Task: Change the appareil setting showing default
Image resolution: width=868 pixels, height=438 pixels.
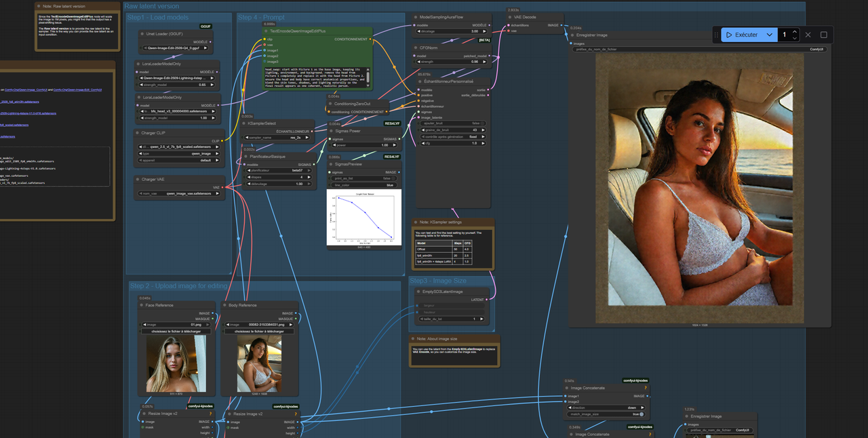Action: 178,161
